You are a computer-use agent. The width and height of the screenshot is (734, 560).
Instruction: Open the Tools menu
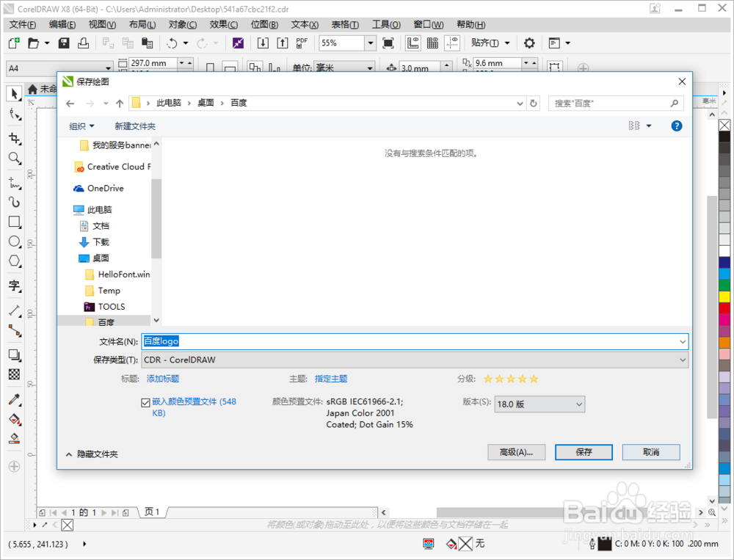coord(386,25)
